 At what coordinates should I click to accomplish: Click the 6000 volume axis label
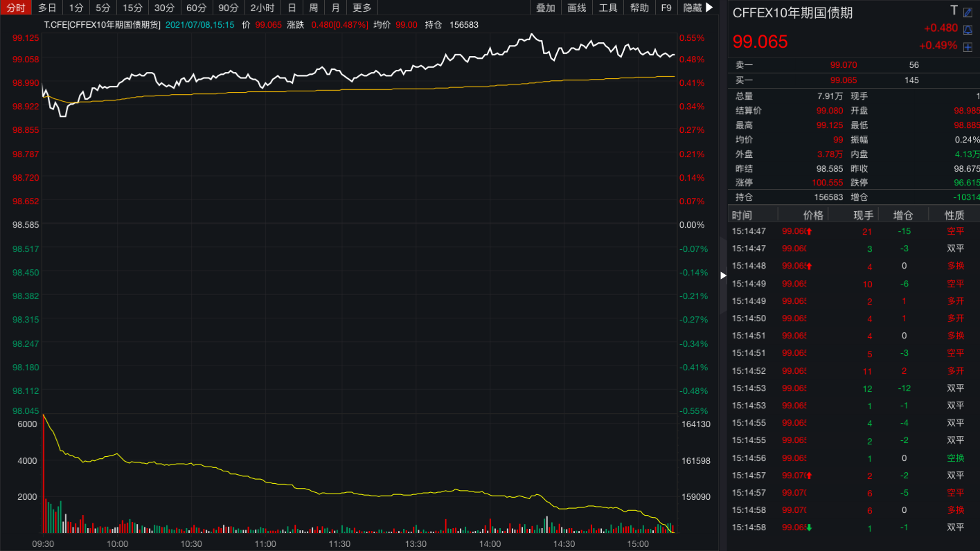coord(27,424)
